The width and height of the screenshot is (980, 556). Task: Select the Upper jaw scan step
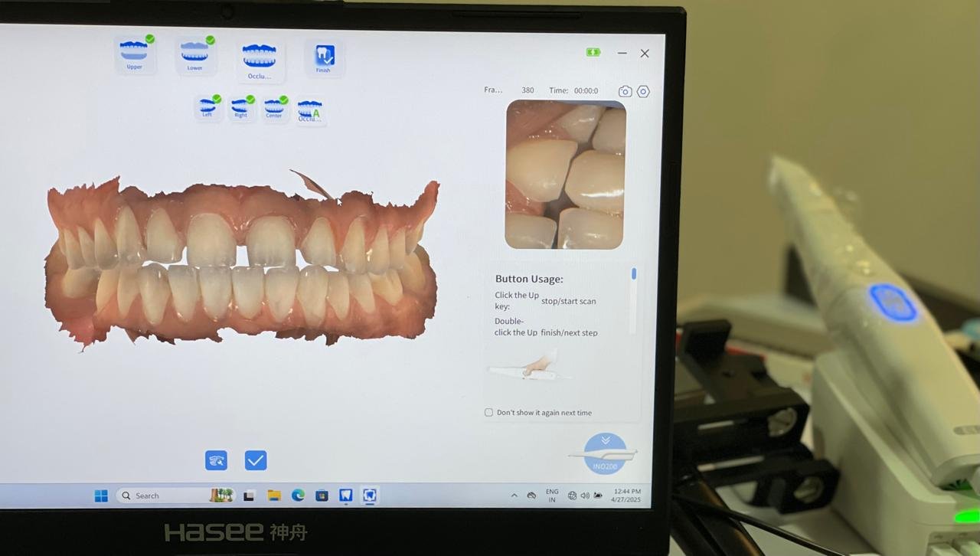[135, 54]
